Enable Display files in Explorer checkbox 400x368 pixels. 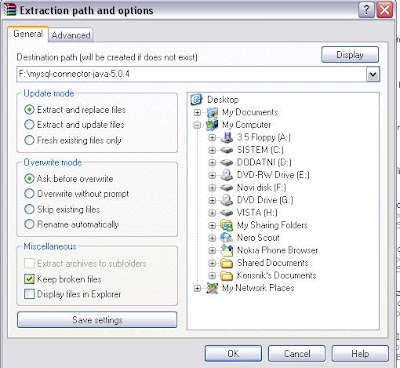29,294
